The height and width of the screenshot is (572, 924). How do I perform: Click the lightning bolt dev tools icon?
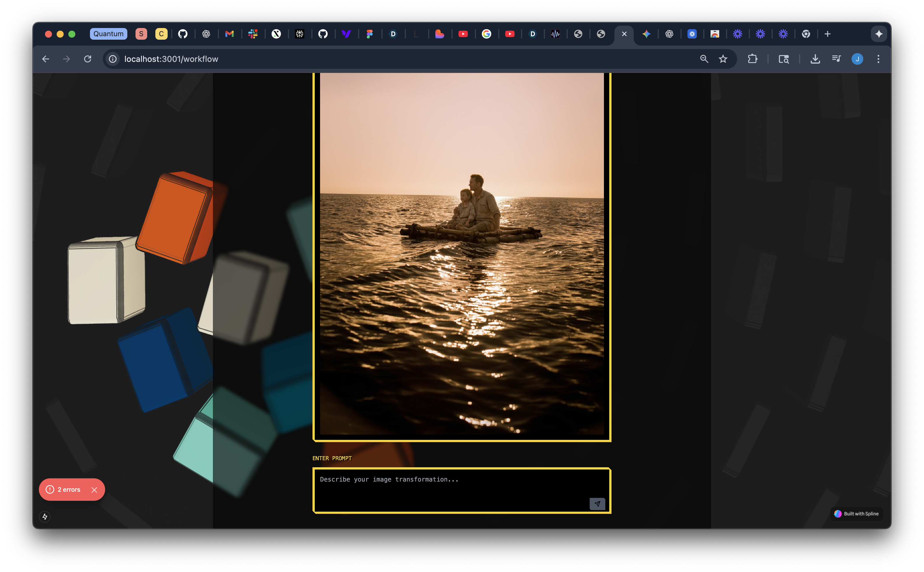coord(45,516)
